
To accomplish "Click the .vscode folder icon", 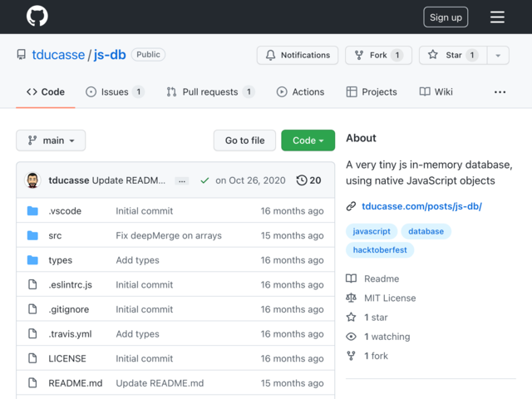I will pyautogui.click(x=32, y=210).
